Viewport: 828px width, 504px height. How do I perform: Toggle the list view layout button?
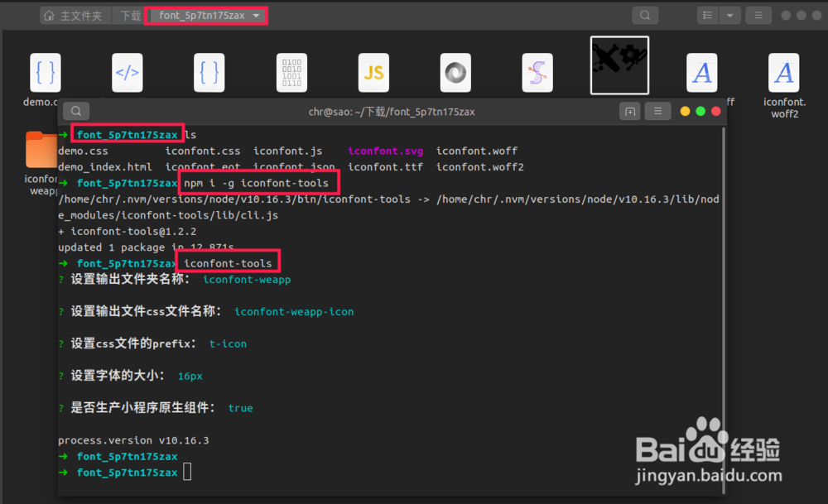(x=707, y=15)
